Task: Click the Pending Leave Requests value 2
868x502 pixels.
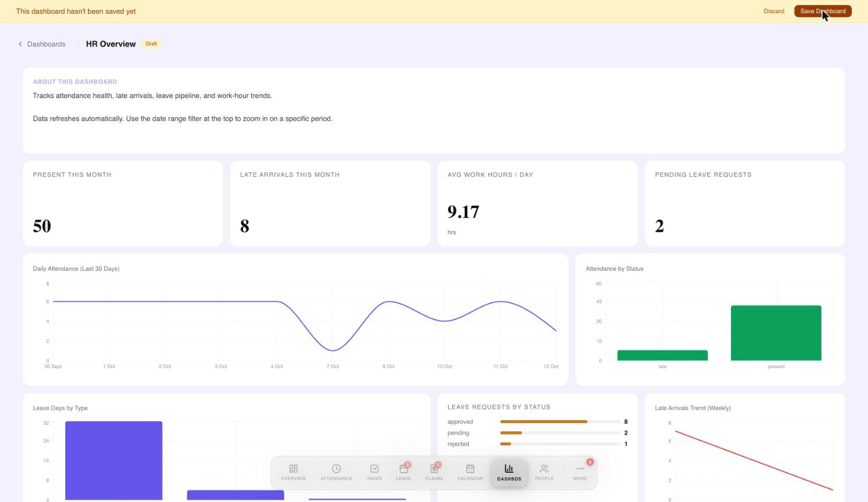Action: tap(659, 226)
